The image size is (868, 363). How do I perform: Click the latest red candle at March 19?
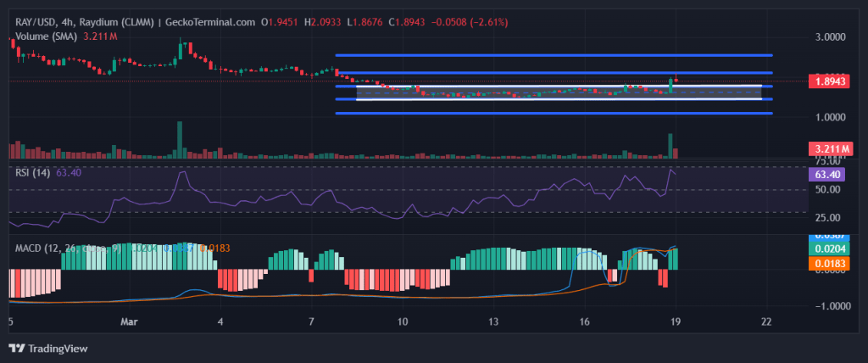click(x=676, y=81)
